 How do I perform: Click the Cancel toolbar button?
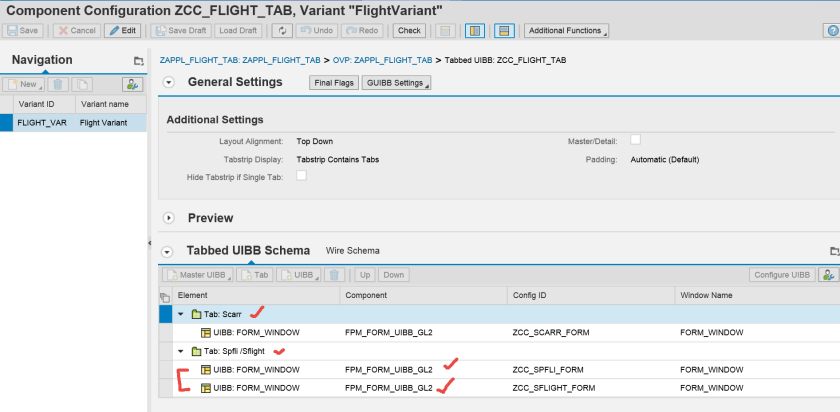coord(77,31)
